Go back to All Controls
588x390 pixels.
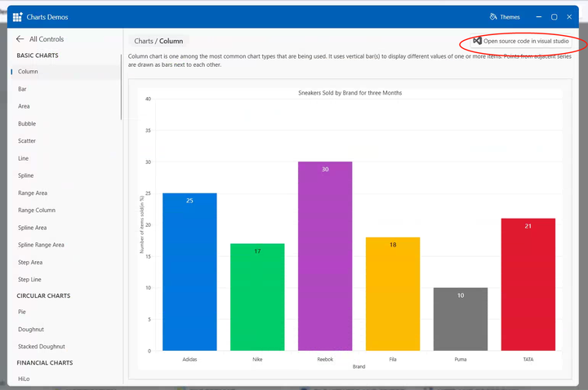[47, 39]
